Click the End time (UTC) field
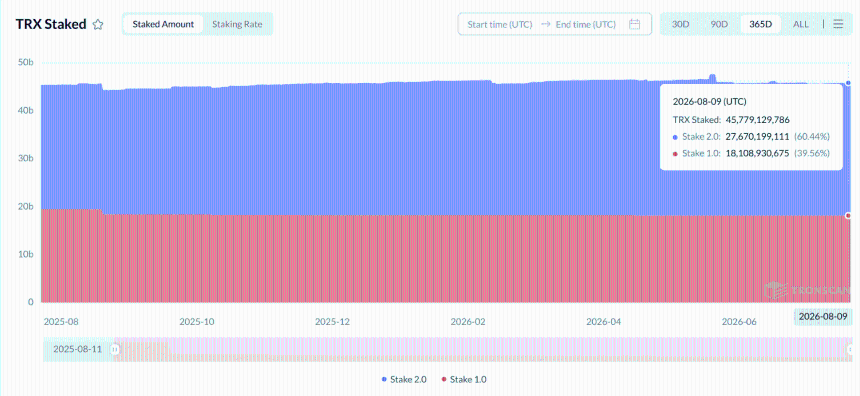 click(x=586, y=24)
